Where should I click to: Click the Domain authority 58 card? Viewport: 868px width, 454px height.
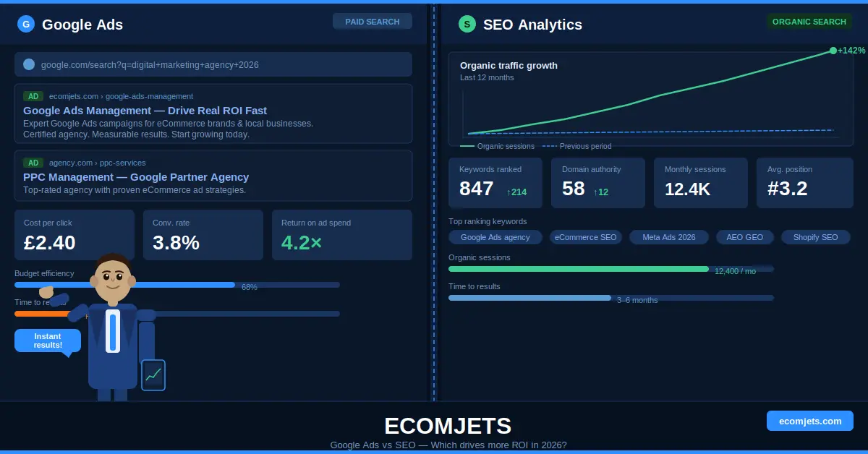coord(599,183)
